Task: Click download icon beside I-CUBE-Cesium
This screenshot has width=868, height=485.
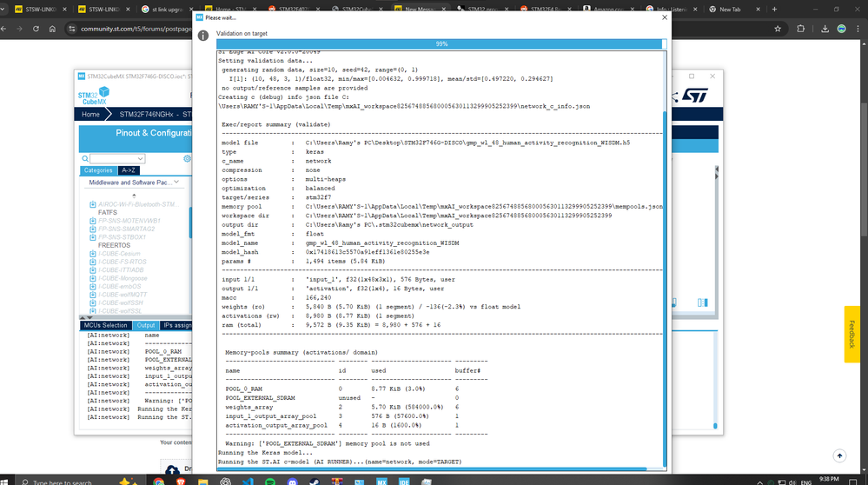Action: (92, 254)
